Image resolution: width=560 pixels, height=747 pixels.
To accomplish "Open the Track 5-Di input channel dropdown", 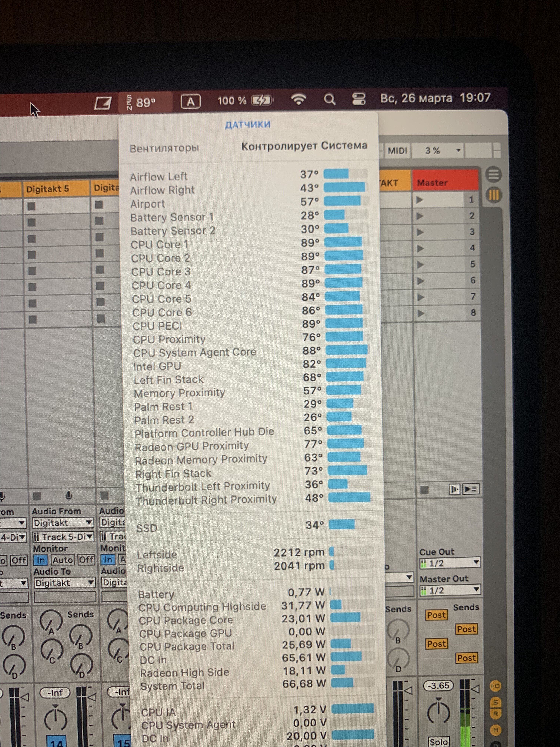I will (x=63, y=537).
